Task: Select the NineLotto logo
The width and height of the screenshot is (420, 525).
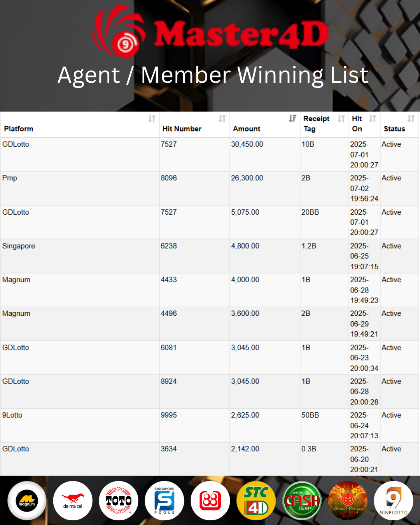Action: (x=394, y=500)
